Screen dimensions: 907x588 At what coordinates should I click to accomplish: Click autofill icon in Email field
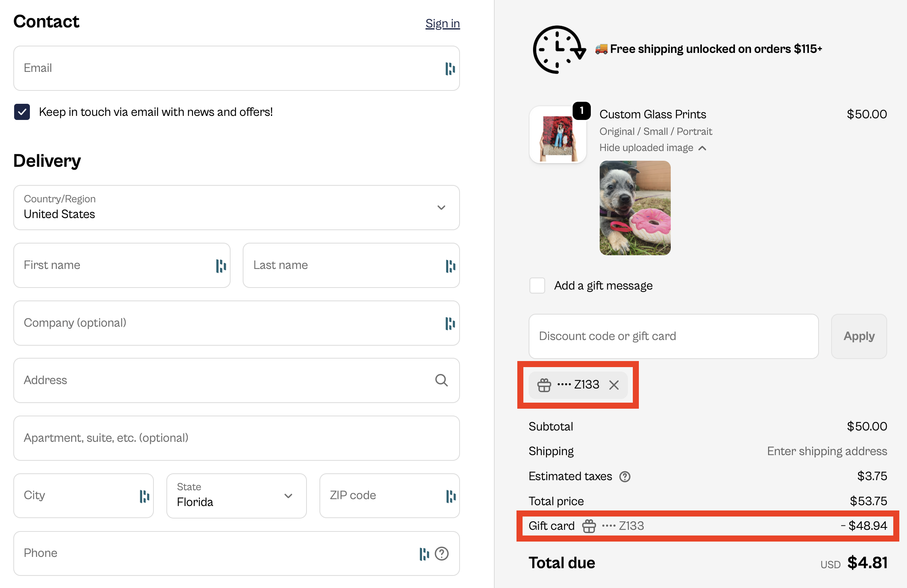pyautogui.click(x=450, y=69)
